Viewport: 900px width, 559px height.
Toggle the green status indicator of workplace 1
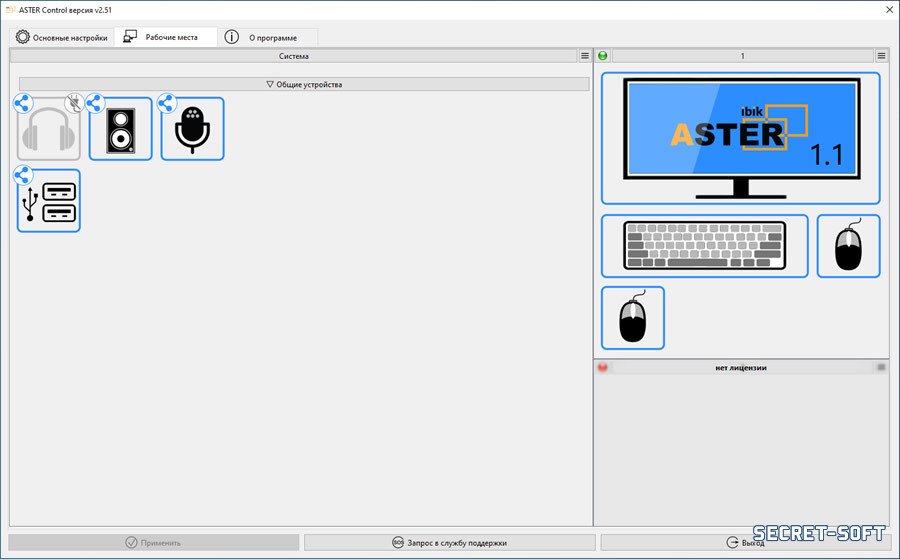[602, 56]
